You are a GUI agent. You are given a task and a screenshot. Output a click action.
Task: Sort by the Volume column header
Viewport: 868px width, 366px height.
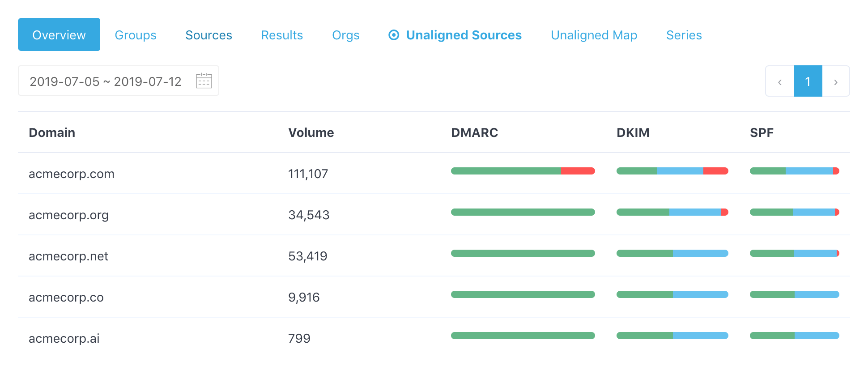tap(311, 132)
